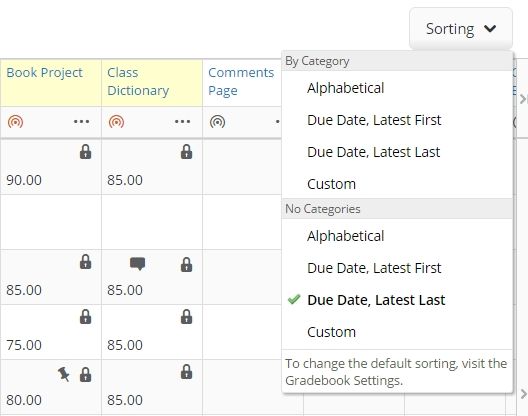The height and width of the screenshot is (416, 528).
Task: Click lock icon on the 90.00 grade cell
Action: 86,152
